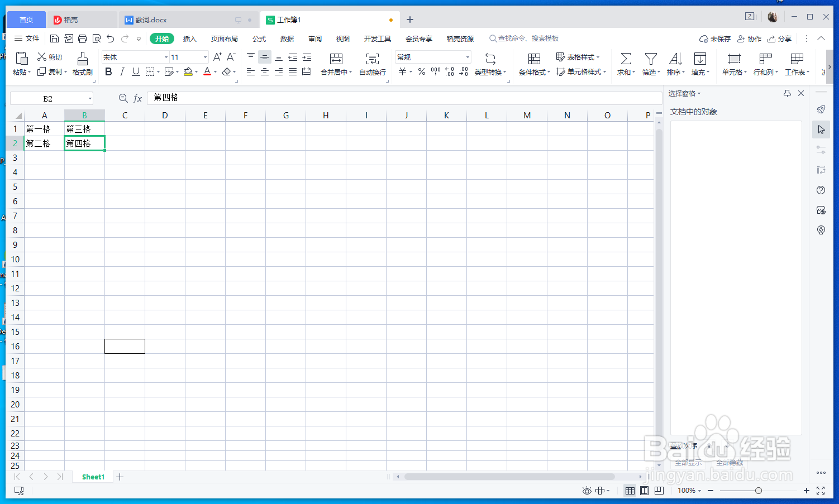Click the Save icon in quick toolbar
839x504 pixels.
click(54, 39)
